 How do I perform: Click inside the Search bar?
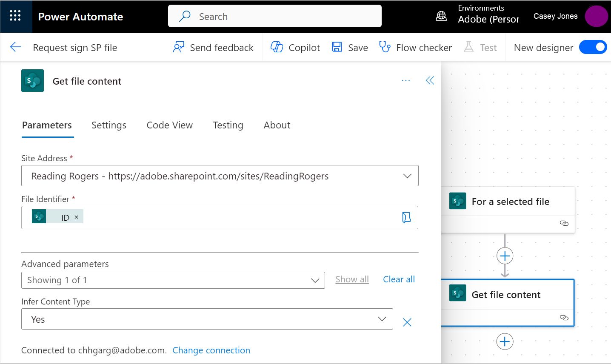tap(274, 16)
